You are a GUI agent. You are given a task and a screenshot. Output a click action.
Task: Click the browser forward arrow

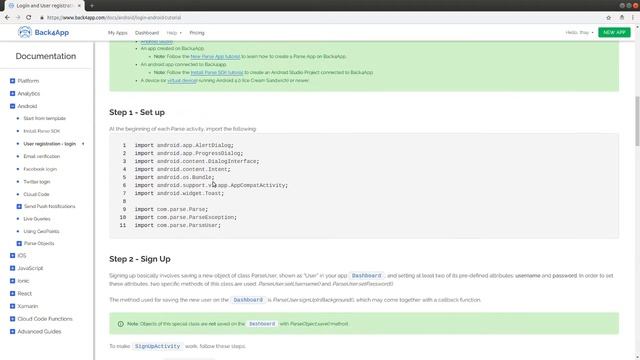click(18, 18)
